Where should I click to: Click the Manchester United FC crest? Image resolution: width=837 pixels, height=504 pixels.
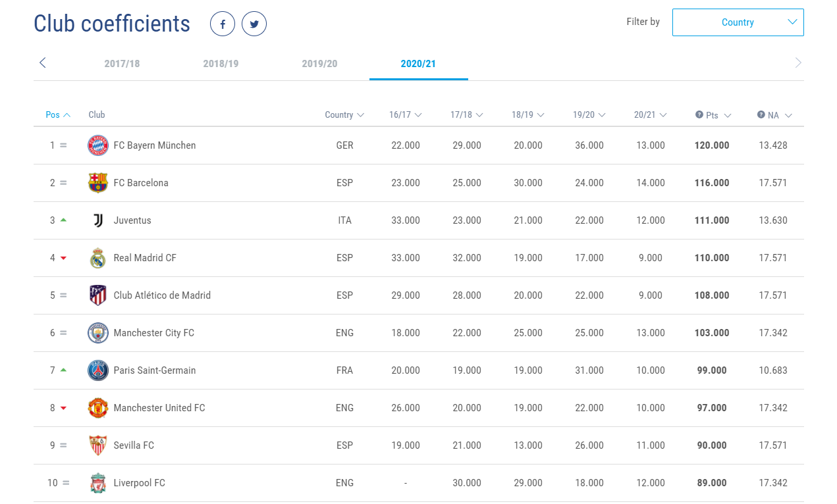coord(98,408)
